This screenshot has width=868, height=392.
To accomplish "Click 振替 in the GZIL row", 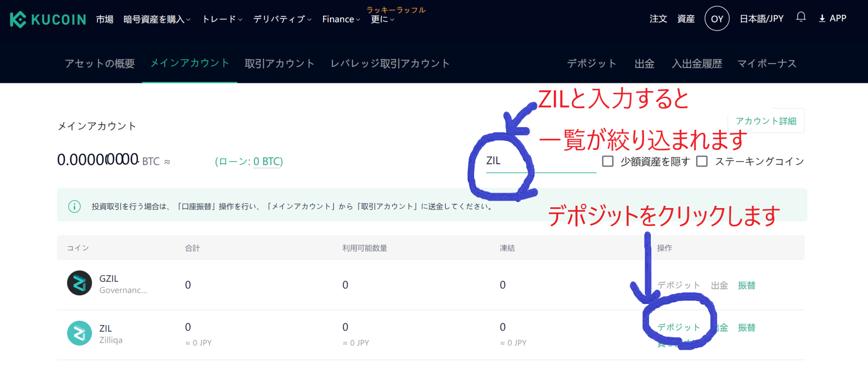I will tap(746, 285).
